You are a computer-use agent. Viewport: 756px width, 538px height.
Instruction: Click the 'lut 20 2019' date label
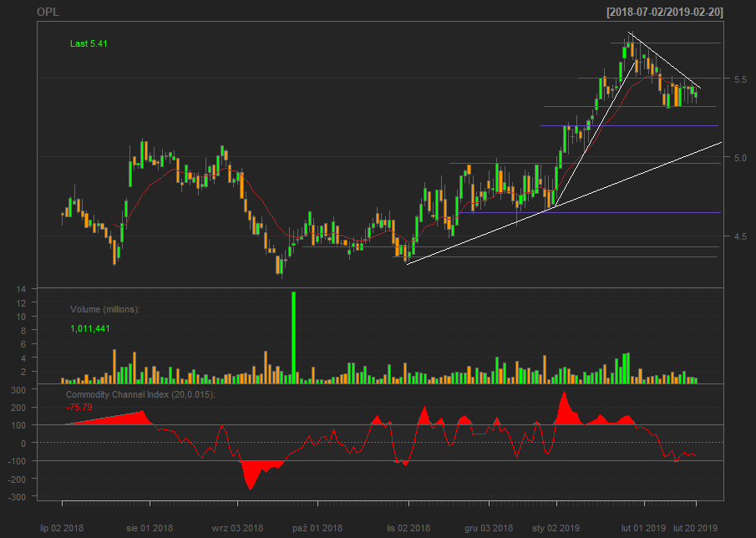(x=695, y=528)
